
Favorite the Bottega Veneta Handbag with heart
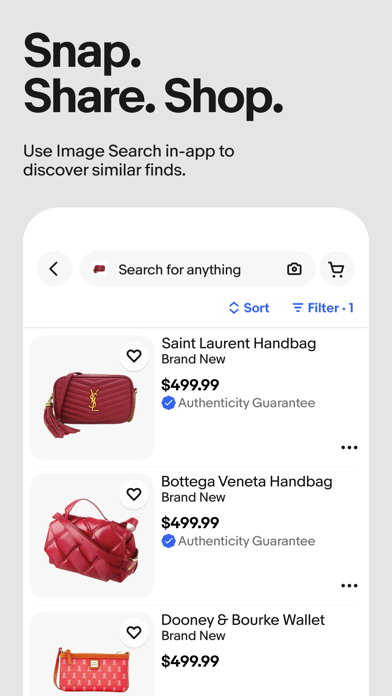point(134,494)
